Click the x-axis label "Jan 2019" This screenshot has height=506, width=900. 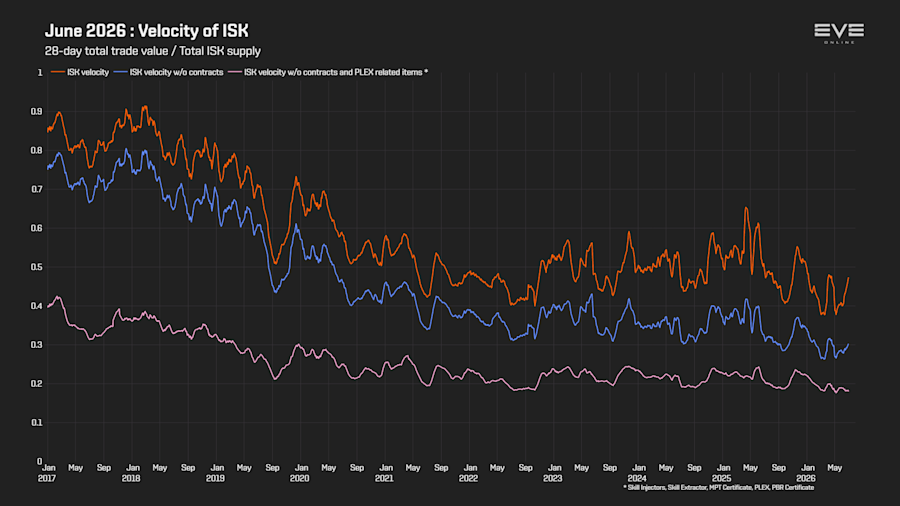click(216, 473)
